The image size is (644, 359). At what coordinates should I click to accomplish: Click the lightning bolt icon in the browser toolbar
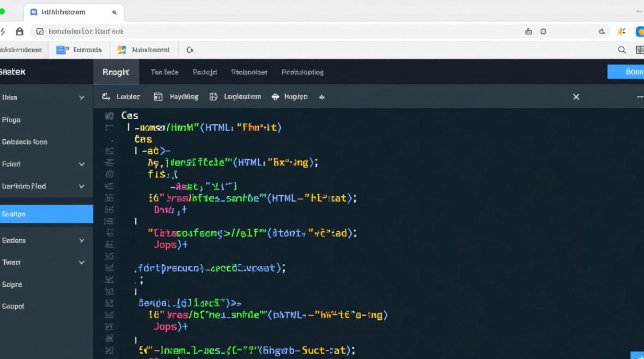click(4, 31)
